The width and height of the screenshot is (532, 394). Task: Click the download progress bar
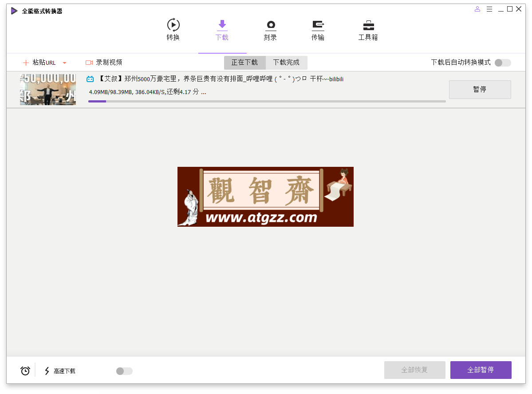267,101
